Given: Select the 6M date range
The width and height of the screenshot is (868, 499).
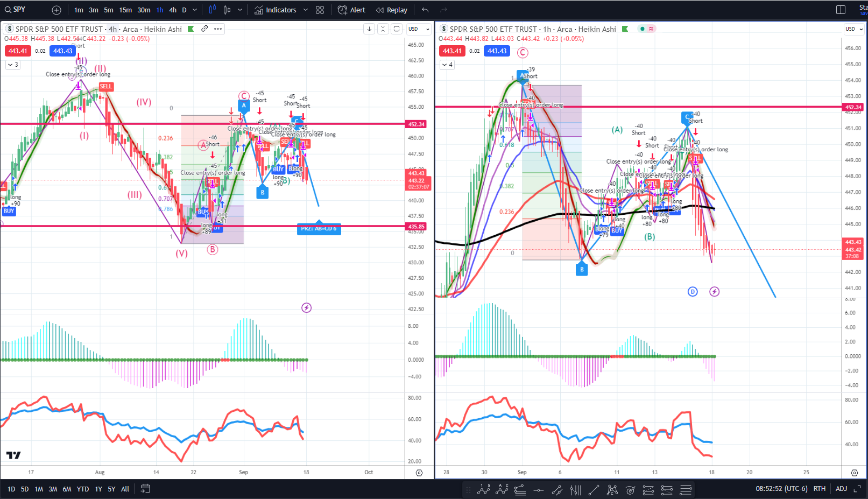Looking at the screenshot, I should [x=67, y=489].
